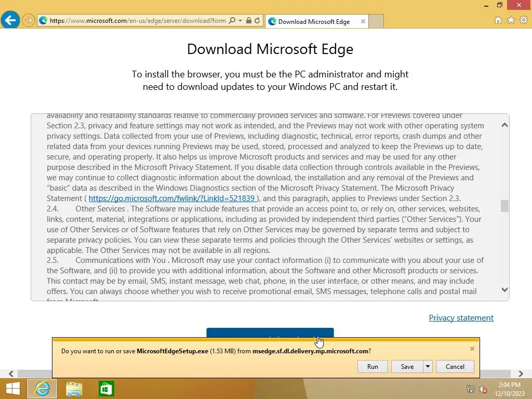Open the Home page icon
This screenshot has width=532, height=399.
pos(498,20)
